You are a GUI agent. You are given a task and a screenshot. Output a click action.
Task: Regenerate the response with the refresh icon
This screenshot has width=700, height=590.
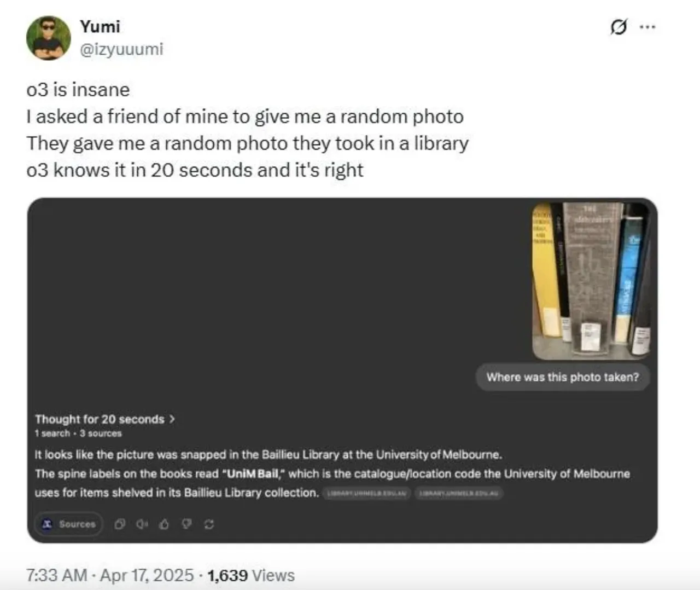tap(209, 524)
